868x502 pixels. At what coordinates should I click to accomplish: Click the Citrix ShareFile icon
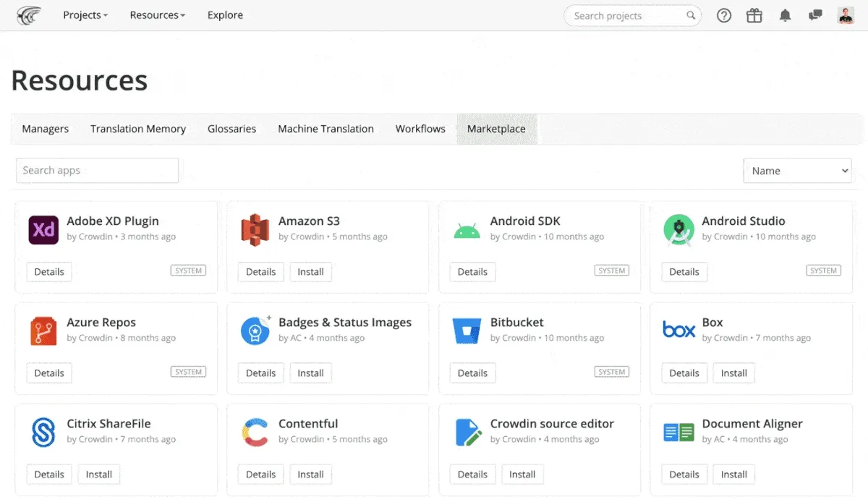(43, 433)
